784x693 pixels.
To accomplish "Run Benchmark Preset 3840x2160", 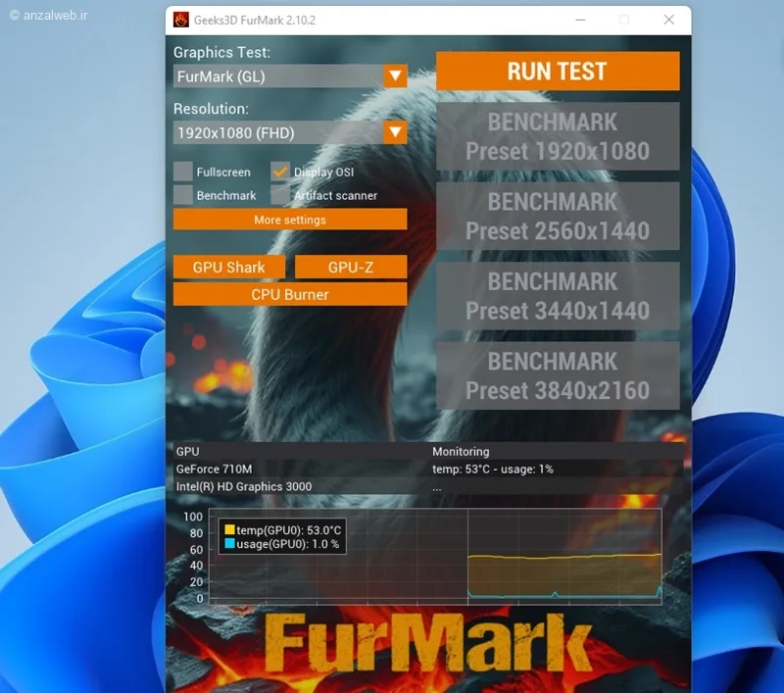I will click(558, 375).
